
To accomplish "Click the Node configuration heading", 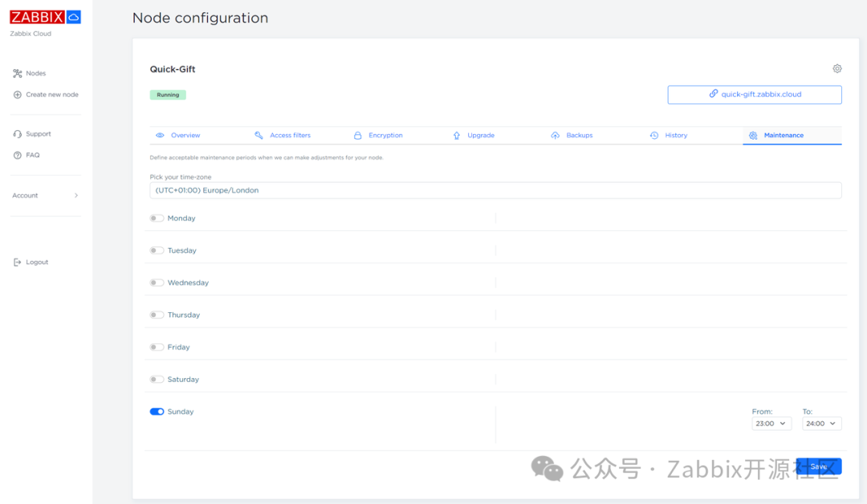I will (200, 18).
